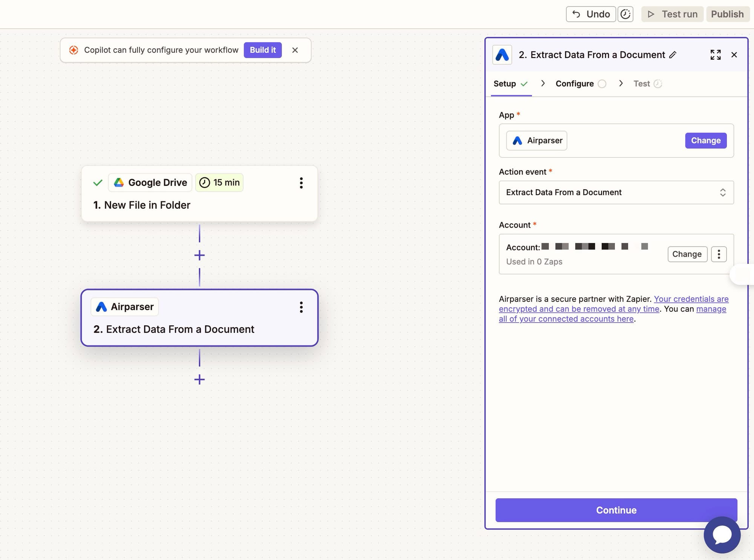Click the pencil icon to rename step
The image size is (754, 560).
tap(673, 55)
